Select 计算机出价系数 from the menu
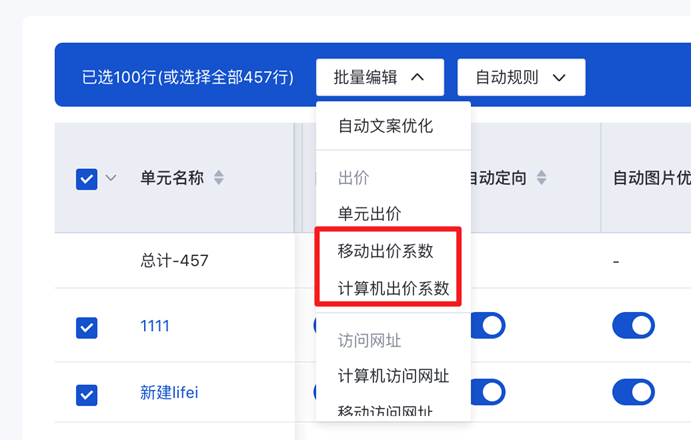 [x=393, y=289]
